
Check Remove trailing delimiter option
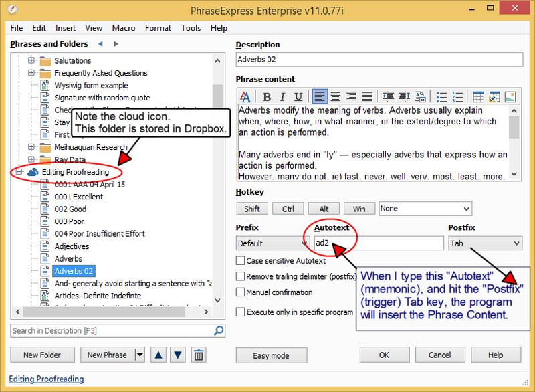(240, 276)
